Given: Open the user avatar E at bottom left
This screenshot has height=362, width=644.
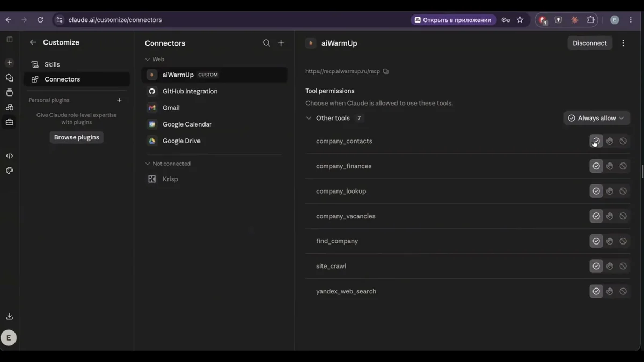Looking at the screenshot, I should click(9, 338).
